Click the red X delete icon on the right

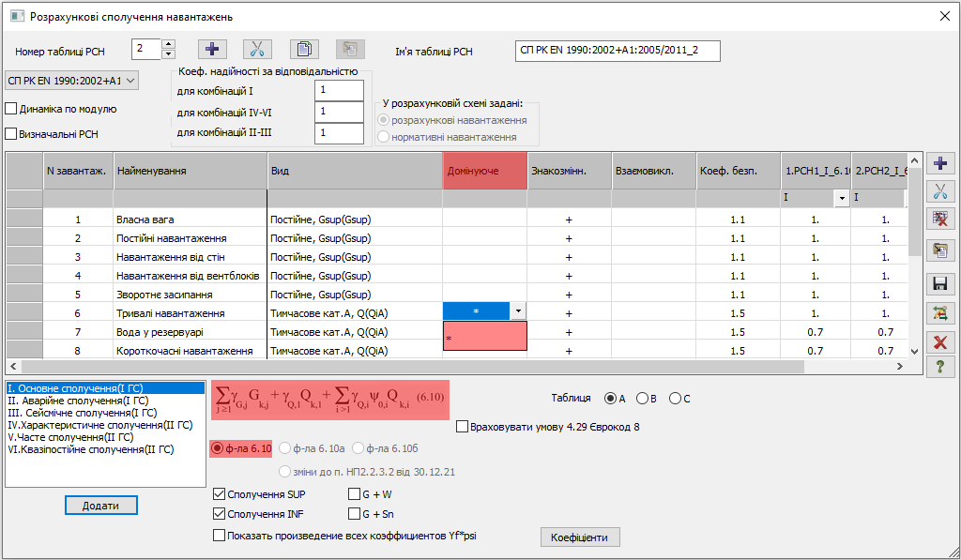tap(940, 341)
